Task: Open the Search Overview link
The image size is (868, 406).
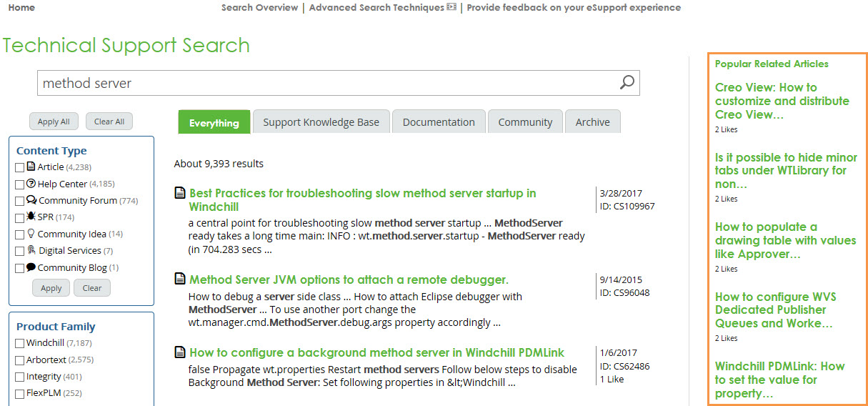Action: click(259, 7)
